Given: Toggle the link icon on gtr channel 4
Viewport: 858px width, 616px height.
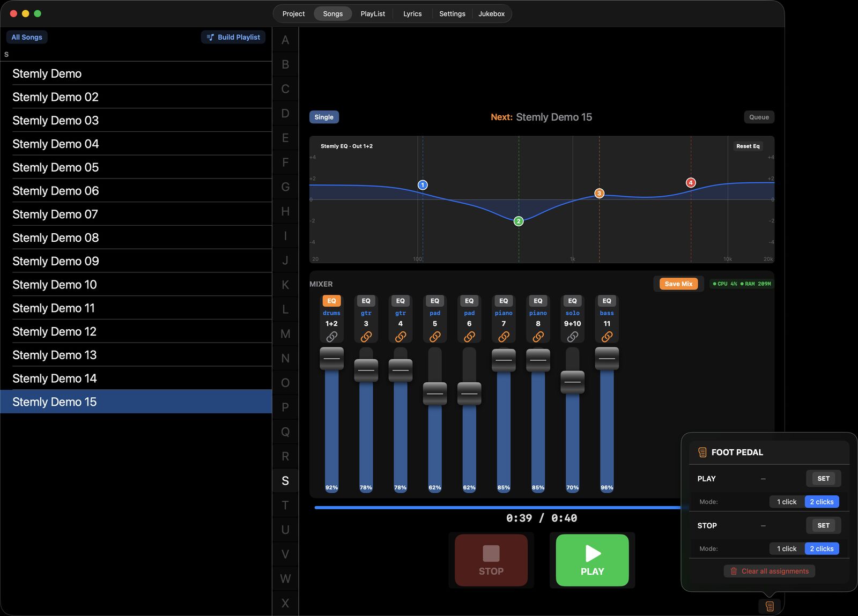Looking at the screenshot, I should (401, 337).
